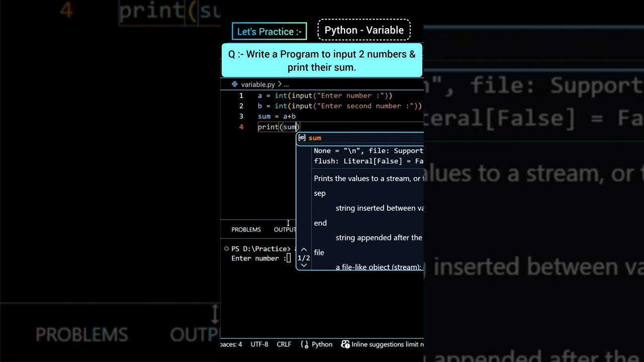Open the variable.py breadcrumb
This screenshot has height=362, width=644.
click(258, 84)
